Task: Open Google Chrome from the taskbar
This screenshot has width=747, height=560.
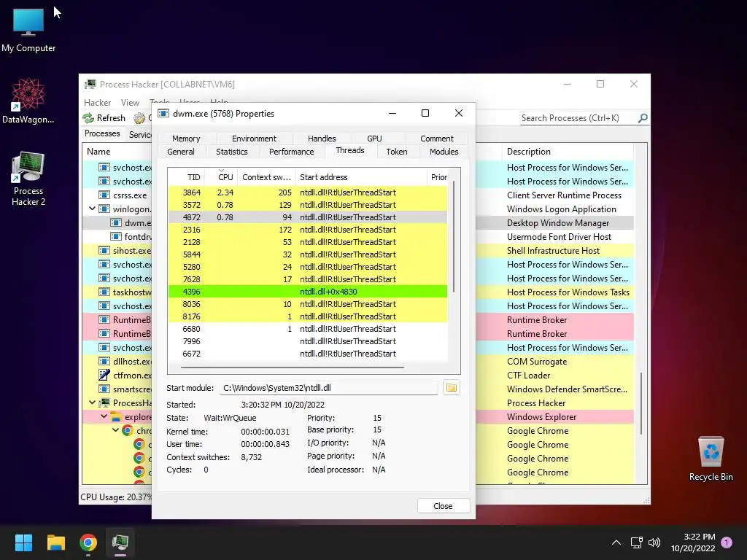Action: pyautogui.click(x=88, y=542)
